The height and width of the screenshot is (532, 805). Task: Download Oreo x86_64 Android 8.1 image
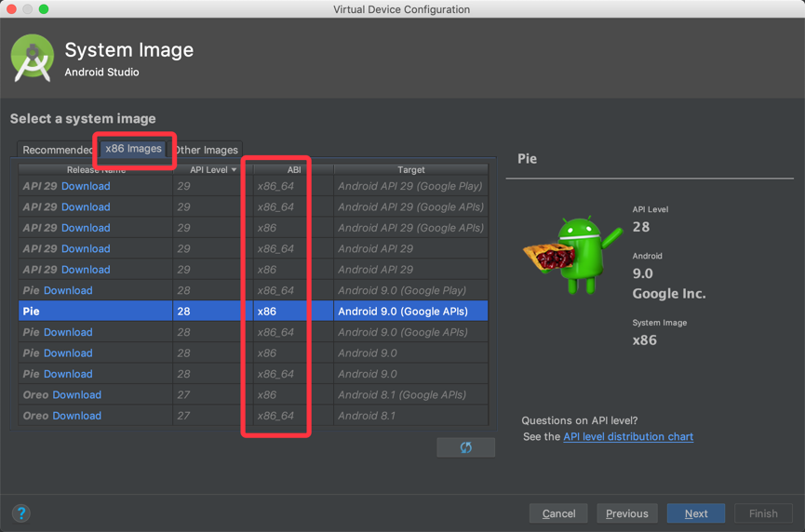point(77,416)
